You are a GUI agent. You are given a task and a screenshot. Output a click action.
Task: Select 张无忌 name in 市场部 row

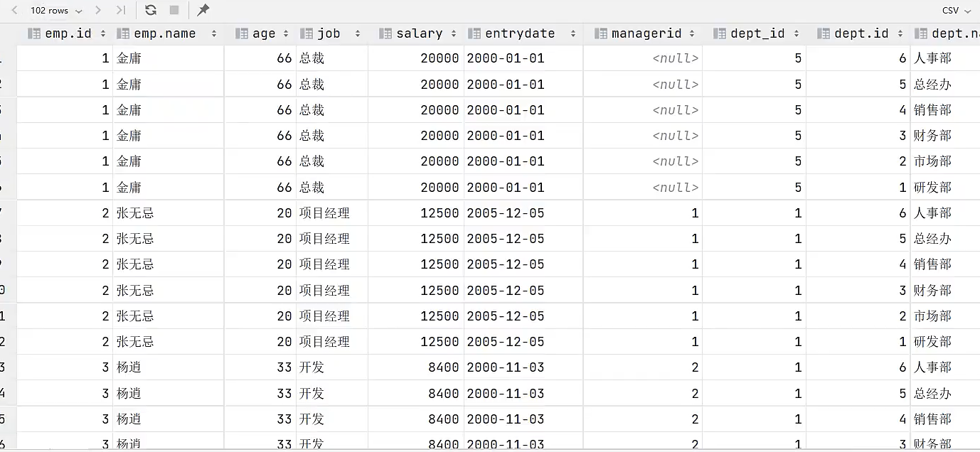[169, 316]
